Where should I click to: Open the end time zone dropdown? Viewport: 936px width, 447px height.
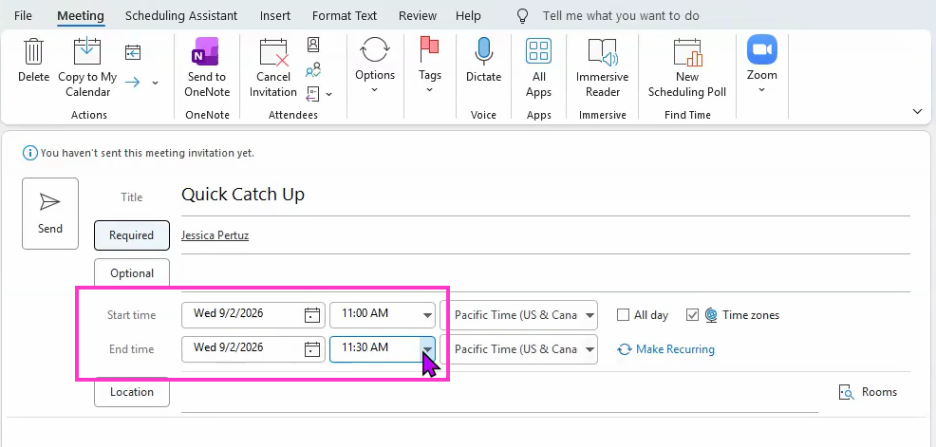[x=589, y=350]
